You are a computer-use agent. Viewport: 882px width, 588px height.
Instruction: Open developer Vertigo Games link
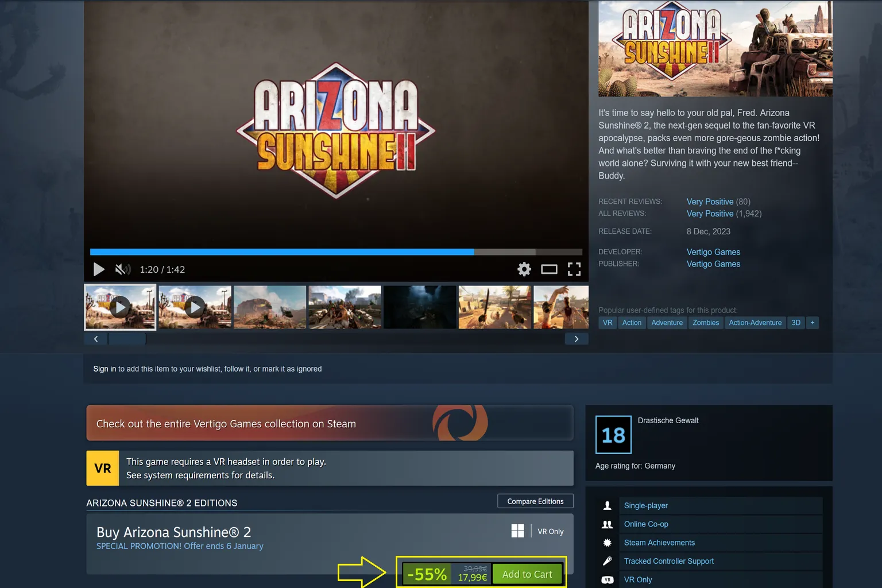tap(713, 252)
